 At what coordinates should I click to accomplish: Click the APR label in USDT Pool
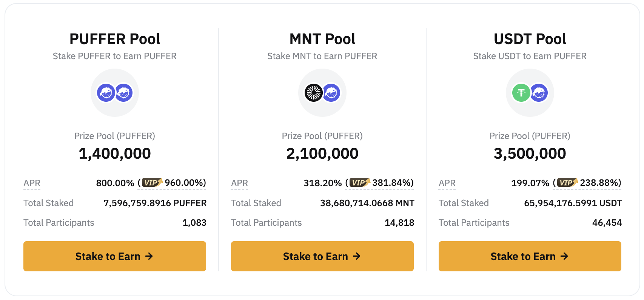pyautogui.click(x=447, y=183)
